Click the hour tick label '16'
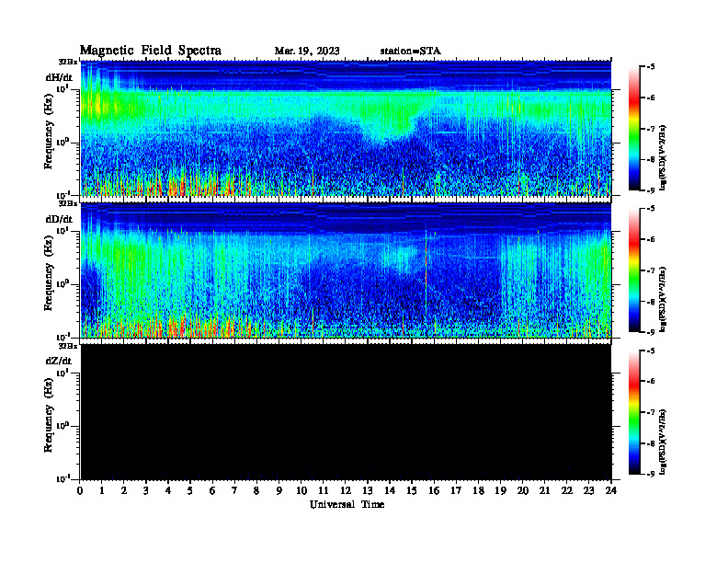Screen dimensions: 728x563 [x=434, y=490]
